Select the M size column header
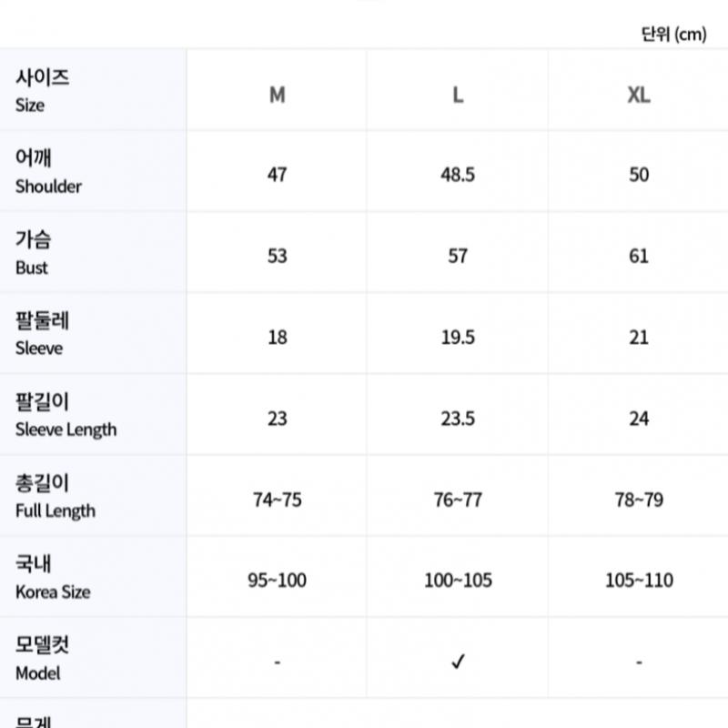 [x=277, y=95]
